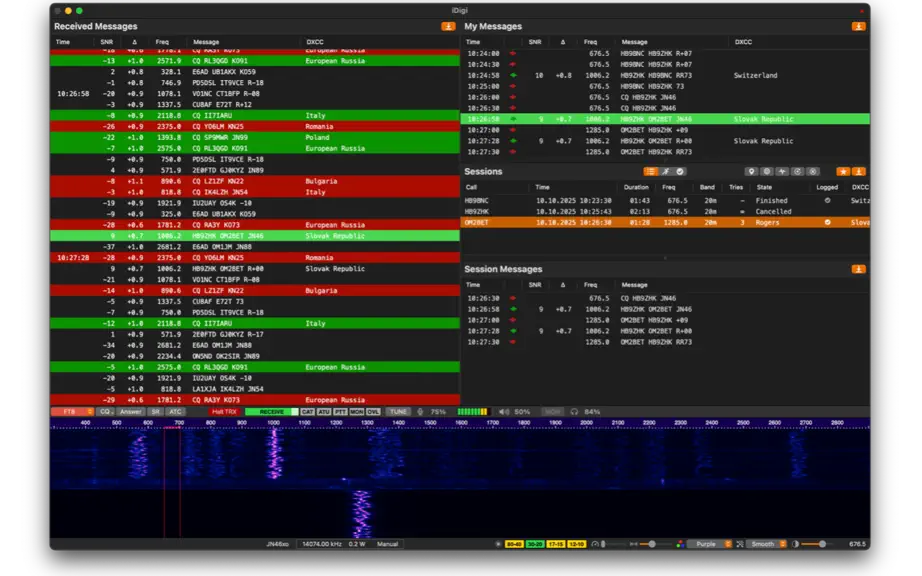Viewport: 922px width, 576px height.
Task: Select 'CQ II7IARU' Italy row at 2118.8
Action: [x=255, y=116]
